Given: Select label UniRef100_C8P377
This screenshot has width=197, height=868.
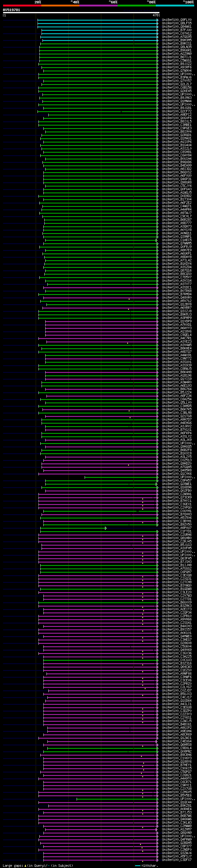Looking at the screenshot, I should tap(177, 846).
